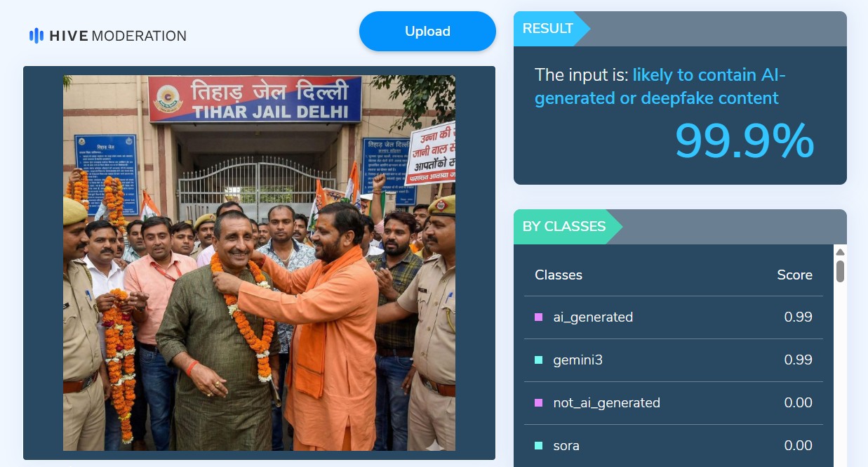Click the sora teal square marker
The height and width of the screenshot is (467, 868).
click(x=538, y=446)
